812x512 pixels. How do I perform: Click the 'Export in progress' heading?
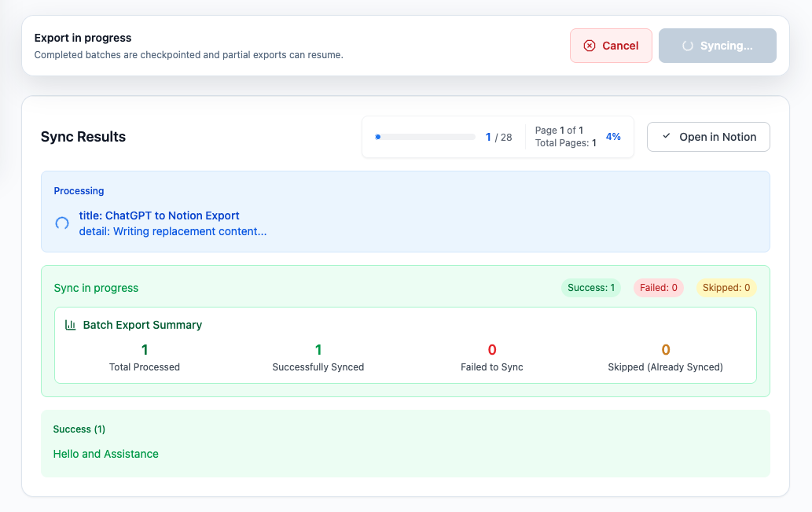point(83,38)
